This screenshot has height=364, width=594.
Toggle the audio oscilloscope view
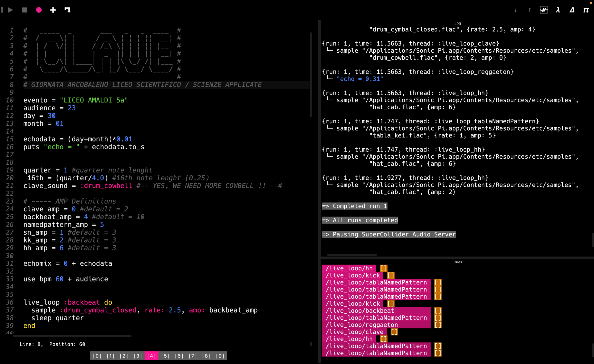pyautogui.click(x=544, y=10)
